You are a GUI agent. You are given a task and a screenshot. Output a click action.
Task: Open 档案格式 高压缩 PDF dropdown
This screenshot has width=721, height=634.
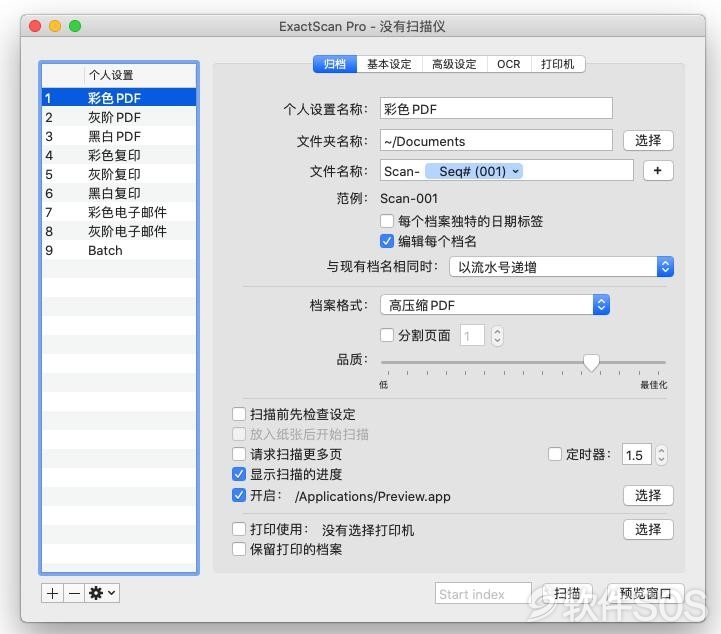point(495,305)
